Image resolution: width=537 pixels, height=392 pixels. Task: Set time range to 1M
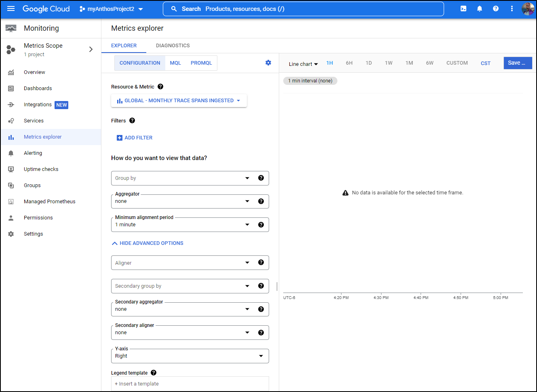coord(409,63)
